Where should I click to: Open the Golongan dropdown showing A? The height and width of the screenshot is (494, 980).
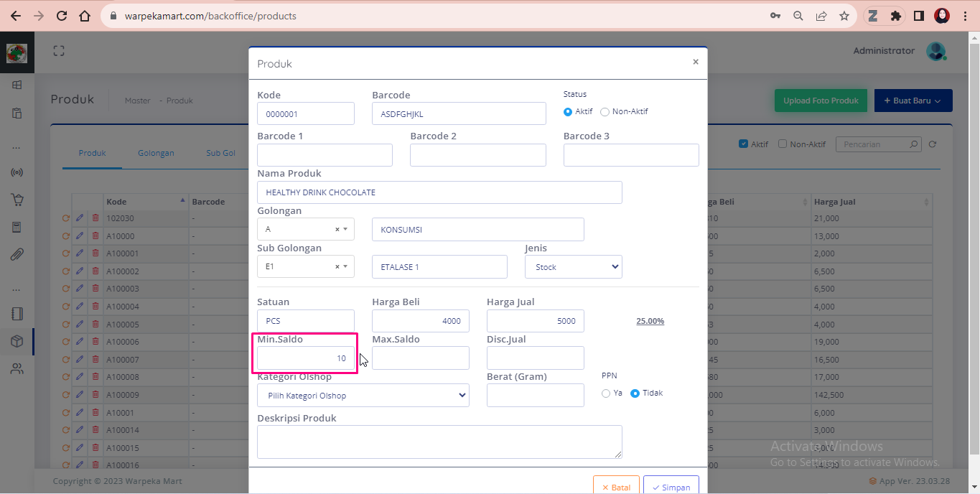(306, 229)
